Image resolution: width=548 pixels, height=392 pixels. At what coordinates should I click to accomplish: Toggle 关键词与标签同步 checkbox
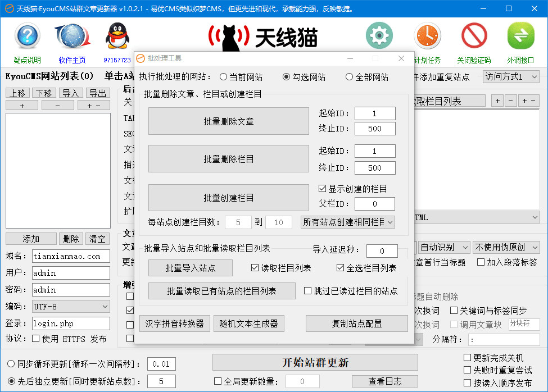tap(454, 311)
